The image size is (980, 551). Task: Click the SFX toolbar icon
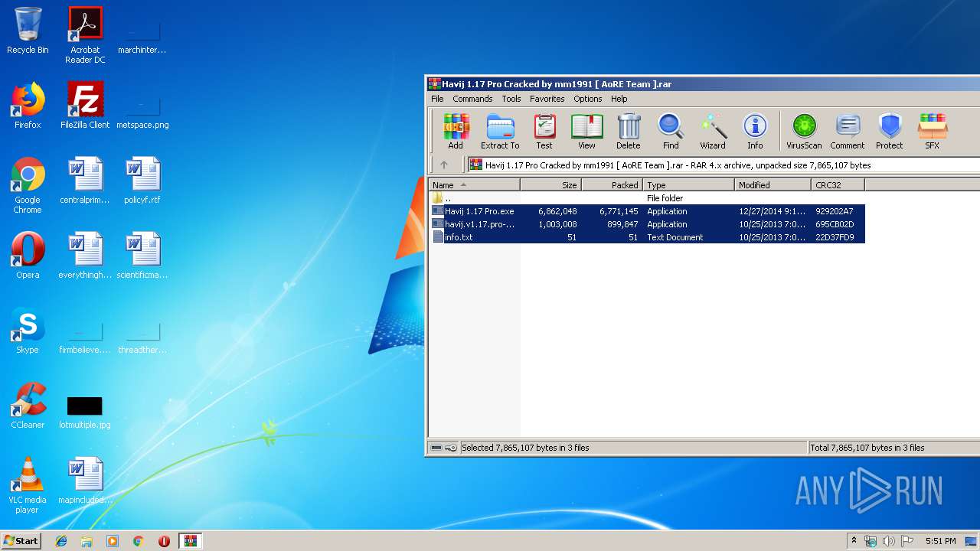[932, 131]
